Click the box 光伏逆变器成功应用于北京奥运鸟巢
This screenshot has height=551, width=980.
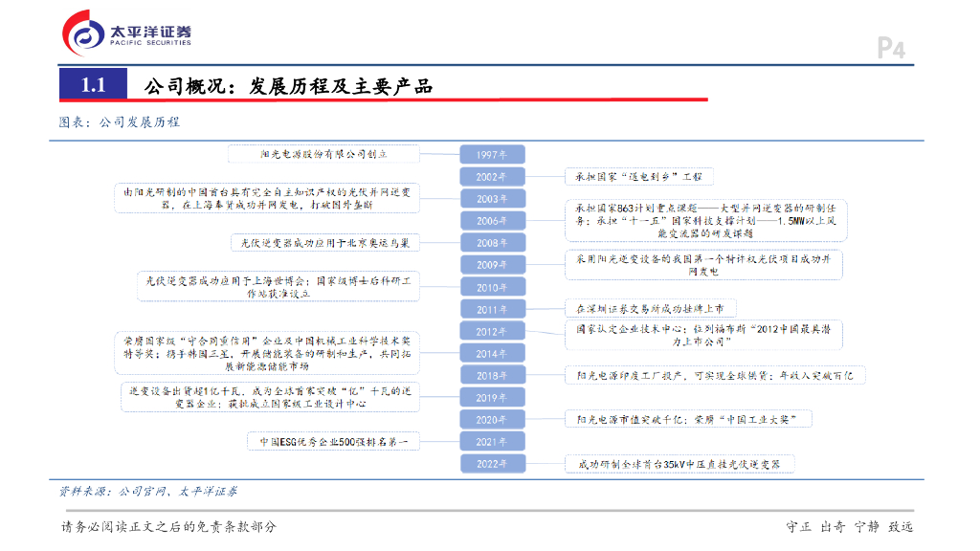(325, 242)
